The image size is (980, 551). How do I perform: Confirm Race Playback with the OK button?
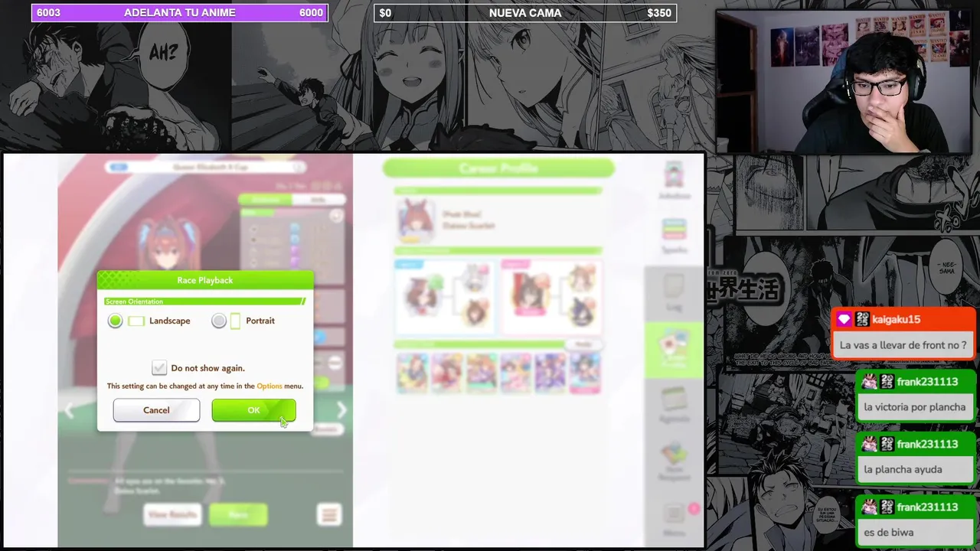click(253, 410)
